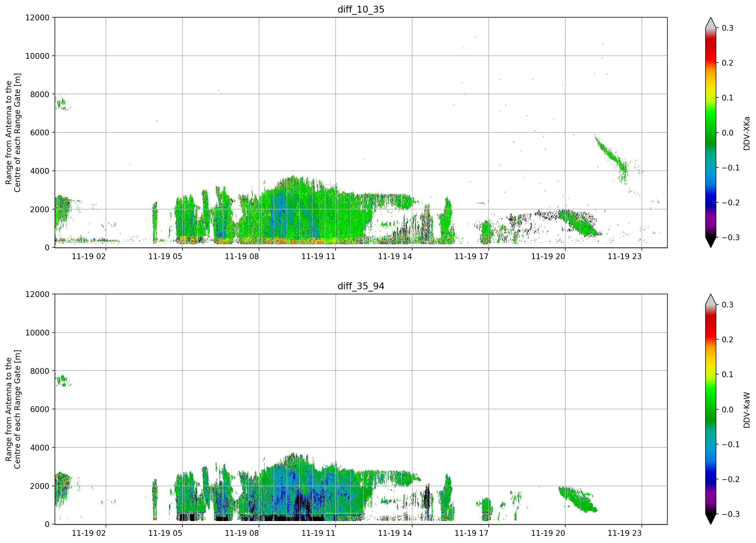Click '11-19 20' x-tick under diff_10_35 plot

(548, 256)
